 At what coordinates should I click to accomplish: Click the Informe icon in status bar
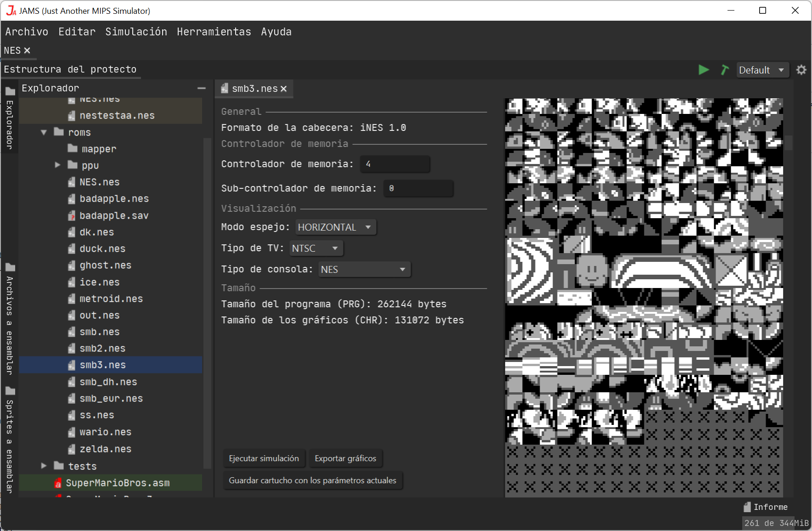pos(747,507)
